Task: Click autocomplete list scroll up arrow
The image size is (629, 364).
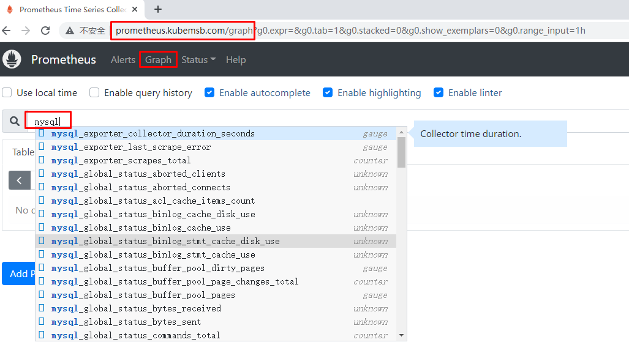Action: tap(401, 132)
